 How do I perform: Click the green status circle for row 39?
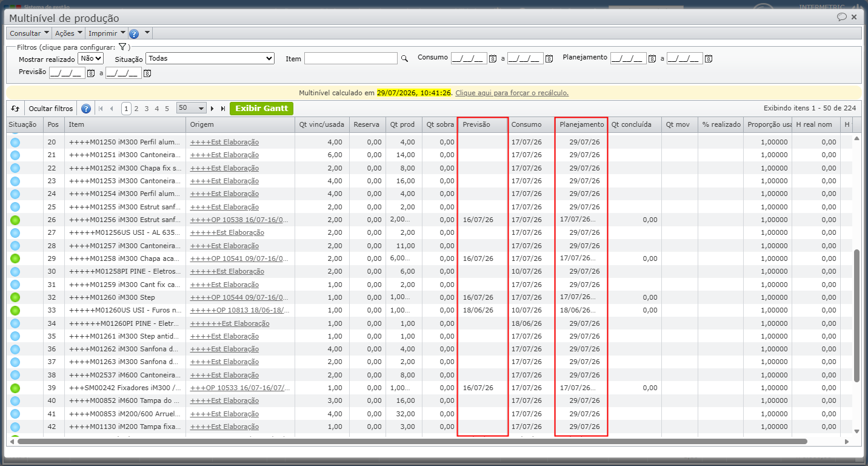(15, 388)
